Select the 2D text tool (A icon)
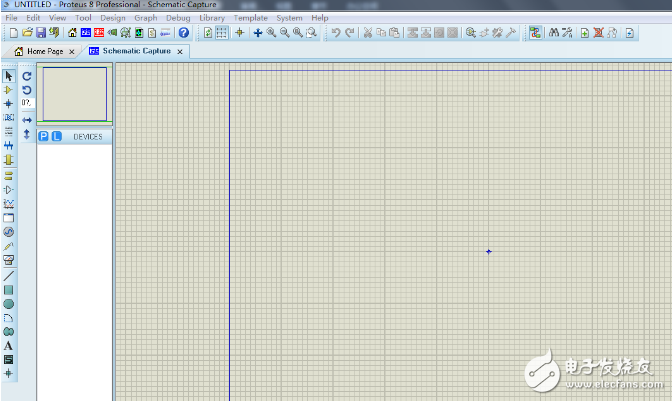The image size is (672, 401). [9, 345]
